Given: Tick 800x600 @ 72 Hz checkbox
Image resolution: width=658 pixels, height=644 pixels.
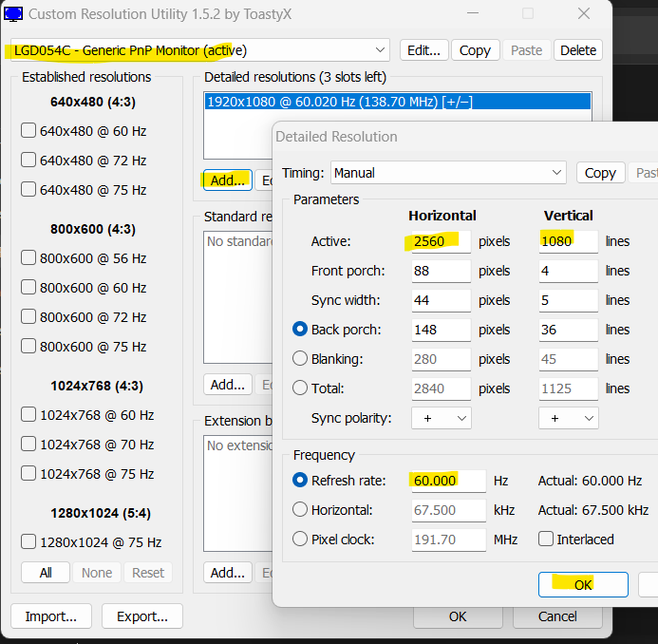Looking at the screenshot, I should pos(28,316).
